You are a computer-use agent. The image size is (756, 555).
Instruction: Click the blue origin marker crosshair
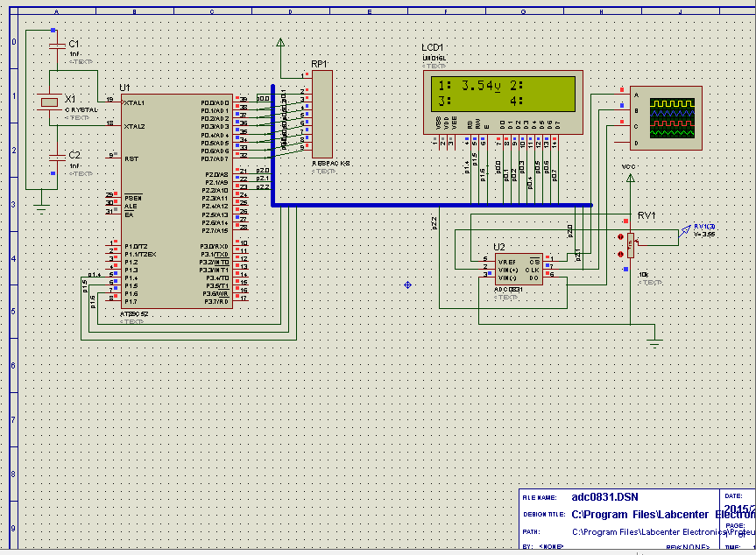point(408,285)
